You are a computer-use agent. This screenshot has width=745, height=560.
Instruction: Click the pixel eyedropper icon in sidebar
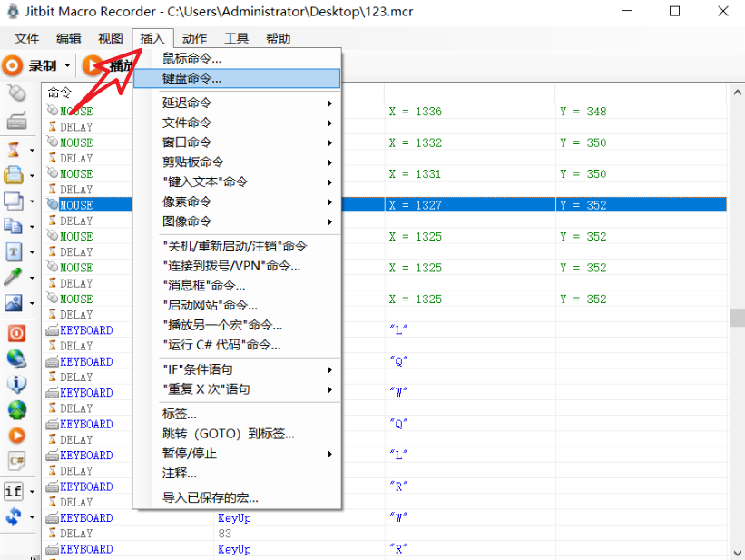14,277
